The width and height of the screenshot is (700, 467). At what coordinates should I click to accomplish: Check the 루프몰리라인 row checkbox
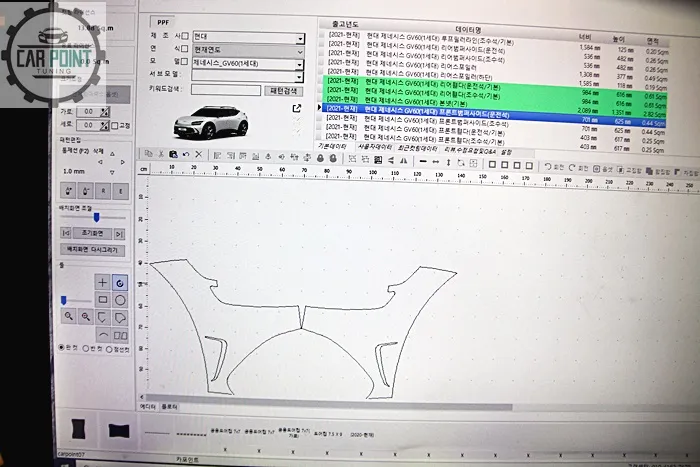(x=321, y=34)
